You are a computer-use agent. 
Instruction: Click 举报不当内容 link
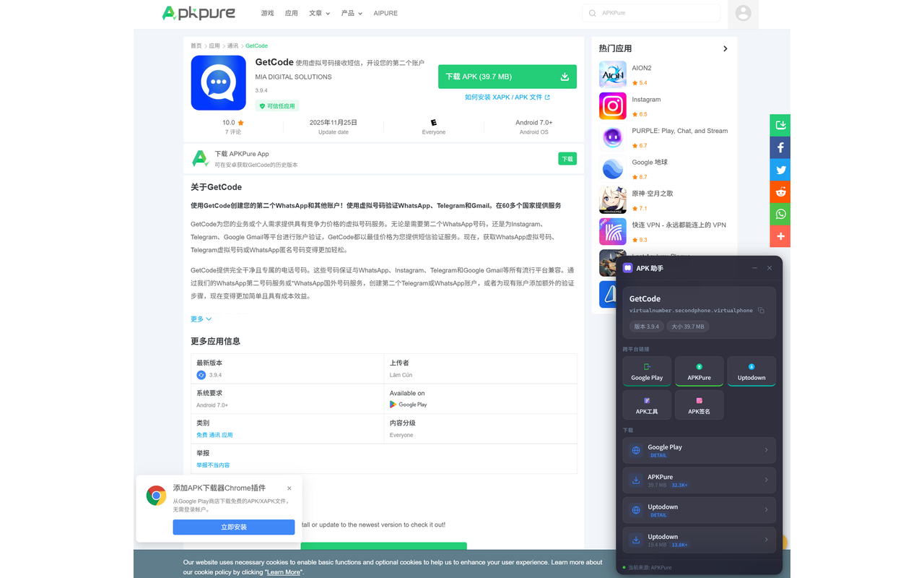click(213, 465)
